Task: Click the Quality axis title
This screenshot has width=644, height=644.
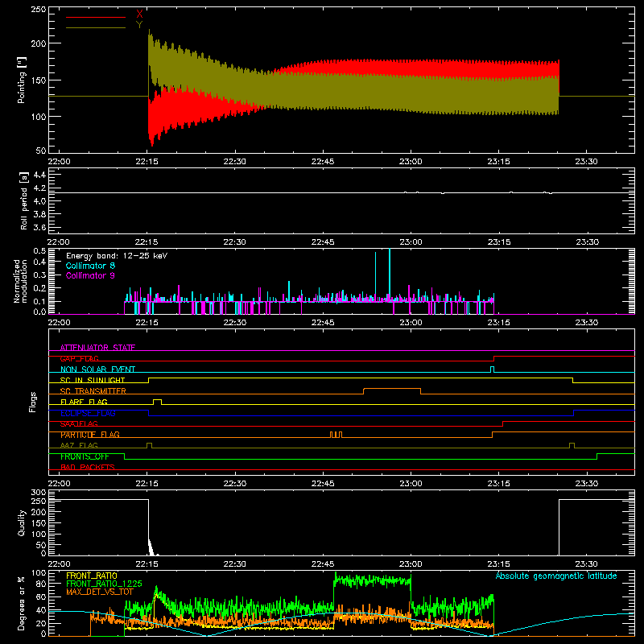Action: pyautogui.click(x=22, y=522)
